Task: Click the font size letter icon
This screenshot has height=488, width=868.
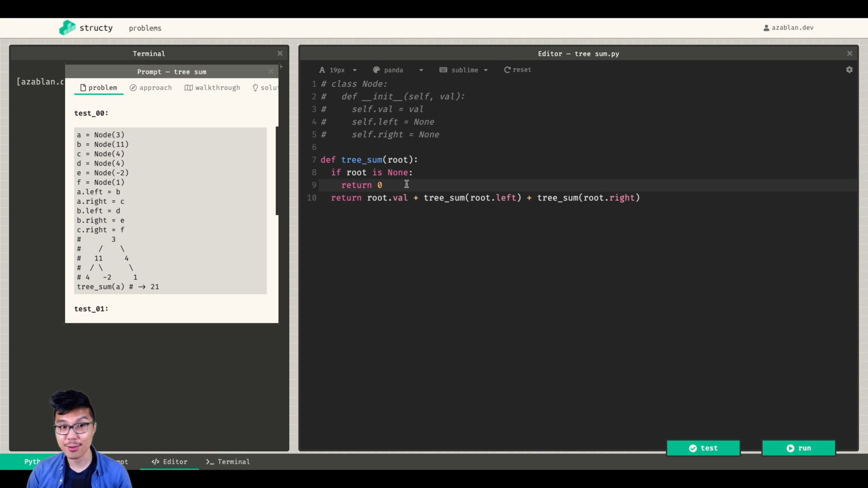Action: point(322,70)
